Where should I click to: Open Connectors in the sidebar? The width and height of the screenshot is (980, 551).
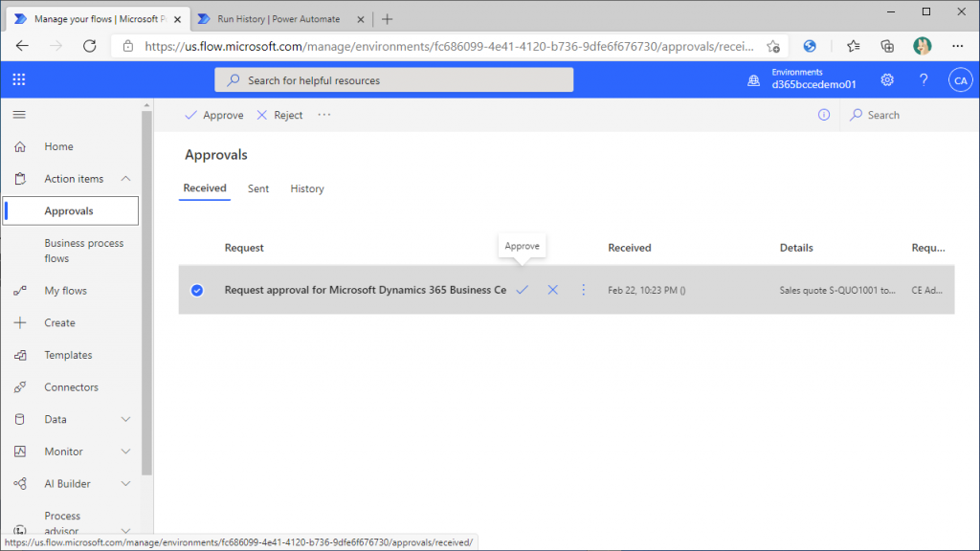pos(71,386)
